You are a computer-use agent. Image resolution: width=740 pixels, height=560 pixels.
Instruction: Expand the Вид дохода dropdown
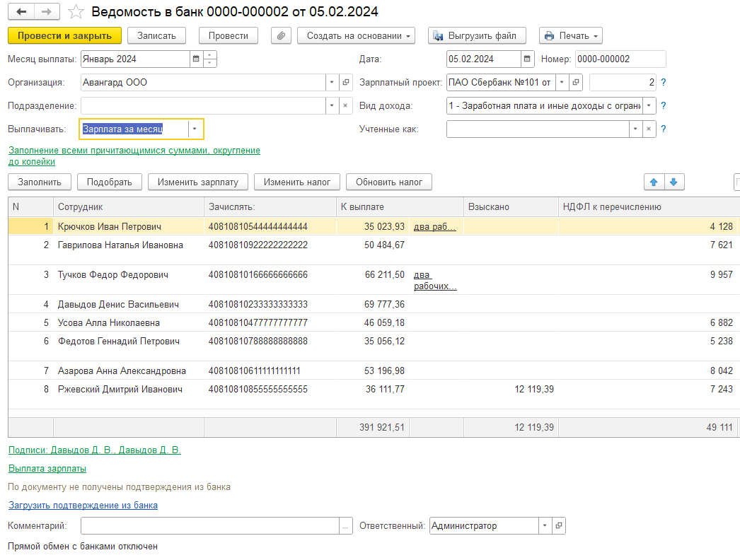649,105
